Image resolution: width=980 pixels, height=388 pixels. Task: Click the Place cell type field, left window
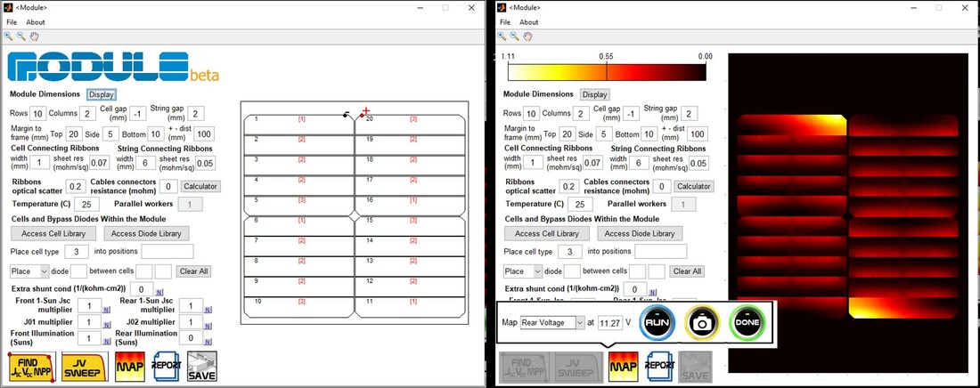click(77, 251)
